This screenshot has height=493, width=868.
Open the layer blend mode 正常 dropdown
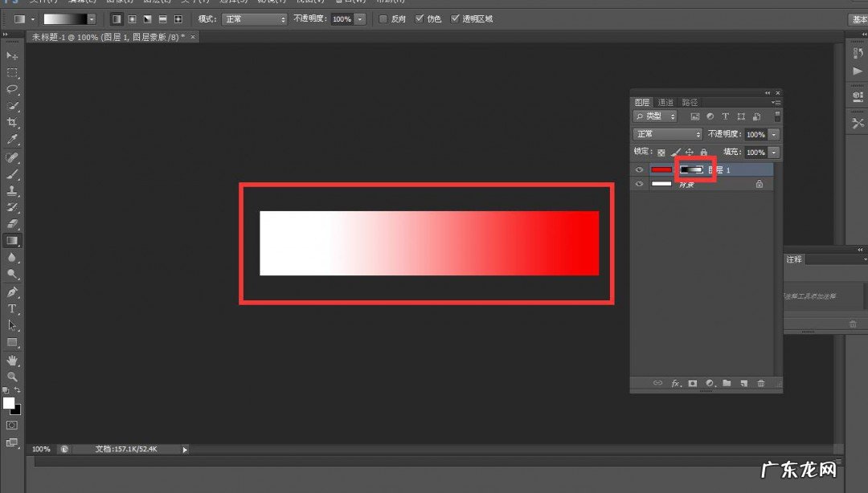coord(667,135)
